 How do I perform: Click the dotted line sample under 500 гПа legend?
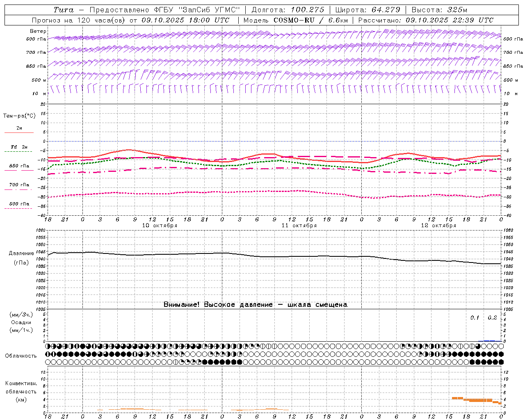[18, 208]
